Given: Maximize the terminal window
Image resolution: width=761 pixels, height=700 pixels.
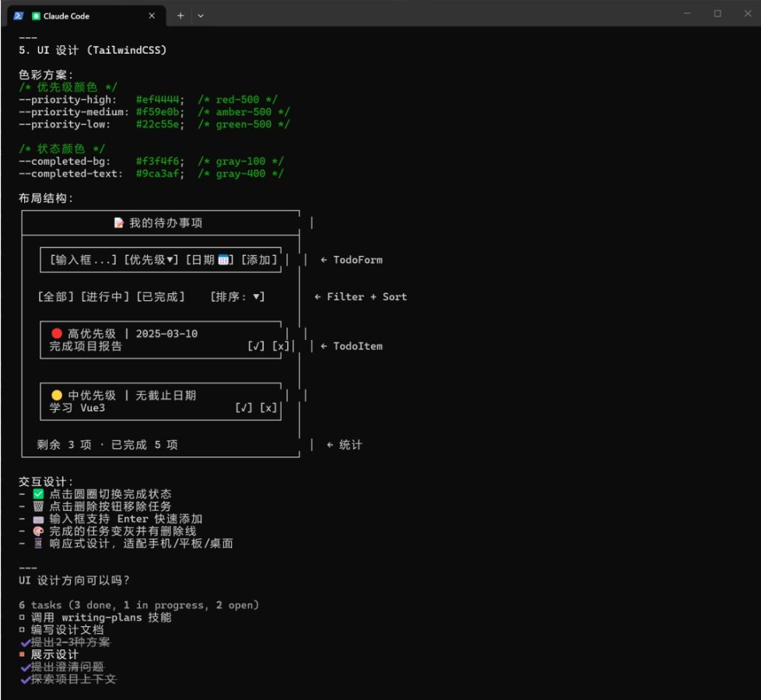Looking at the screenshot, I should click(717, 13).
